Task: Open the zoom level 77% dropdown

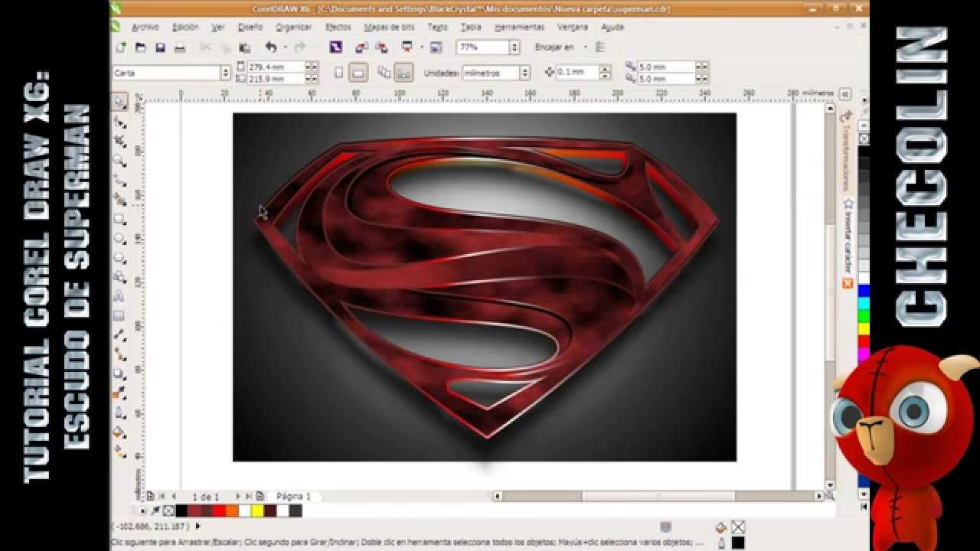Action: [514, 47]
